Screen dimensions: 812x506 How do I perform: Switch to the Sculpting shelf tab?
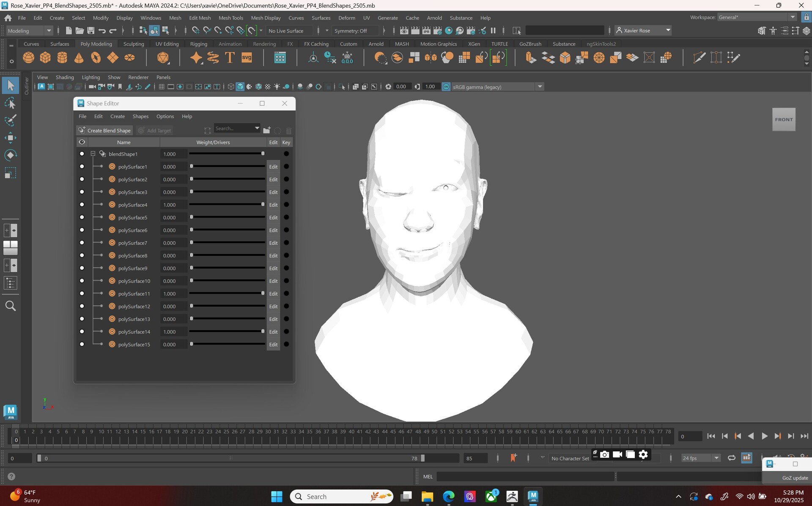[134, 44]
